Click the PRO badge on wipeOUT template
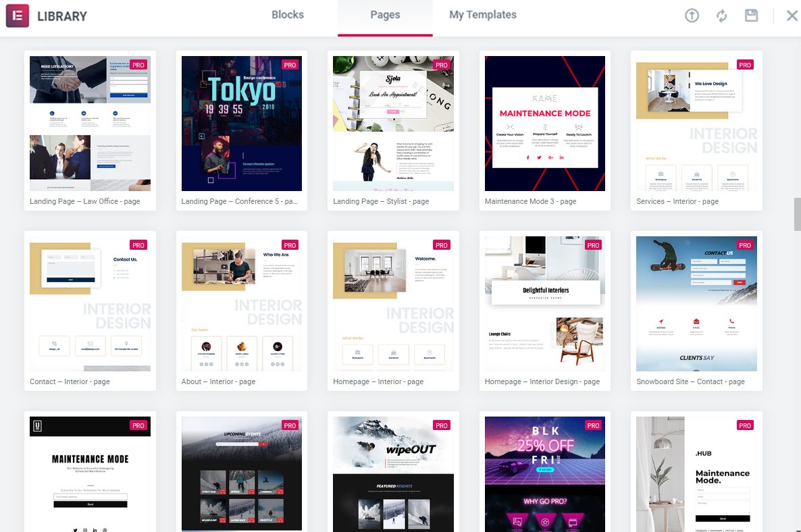The height and width of the screenshot is (532, 801). coord(442,425)
